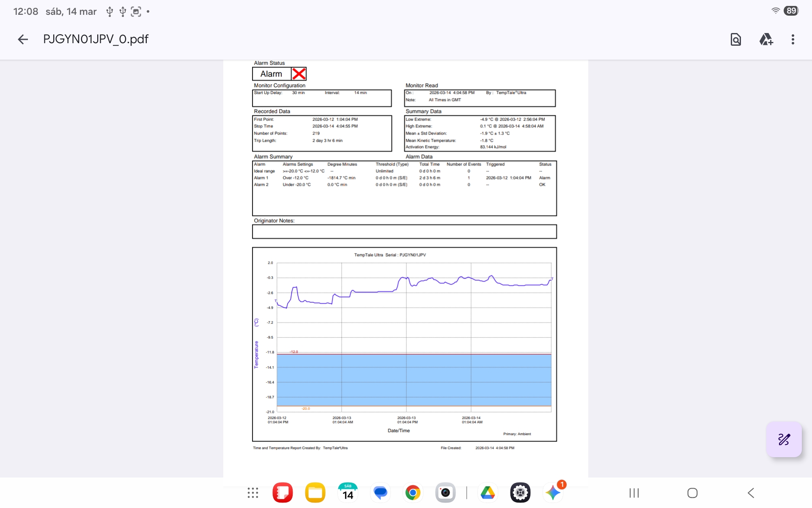Open the Settings gear app
The image size is (812, 508).
click(x=520, y=493)
